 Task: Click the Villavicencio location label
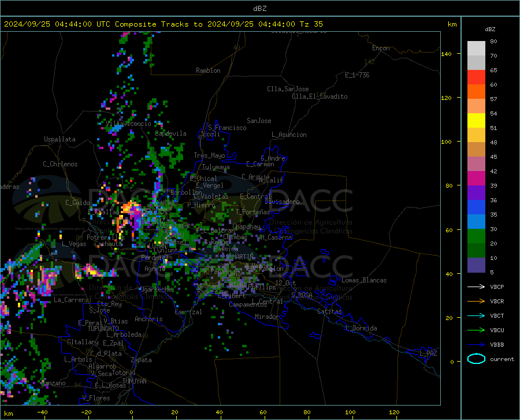(128, 124)
